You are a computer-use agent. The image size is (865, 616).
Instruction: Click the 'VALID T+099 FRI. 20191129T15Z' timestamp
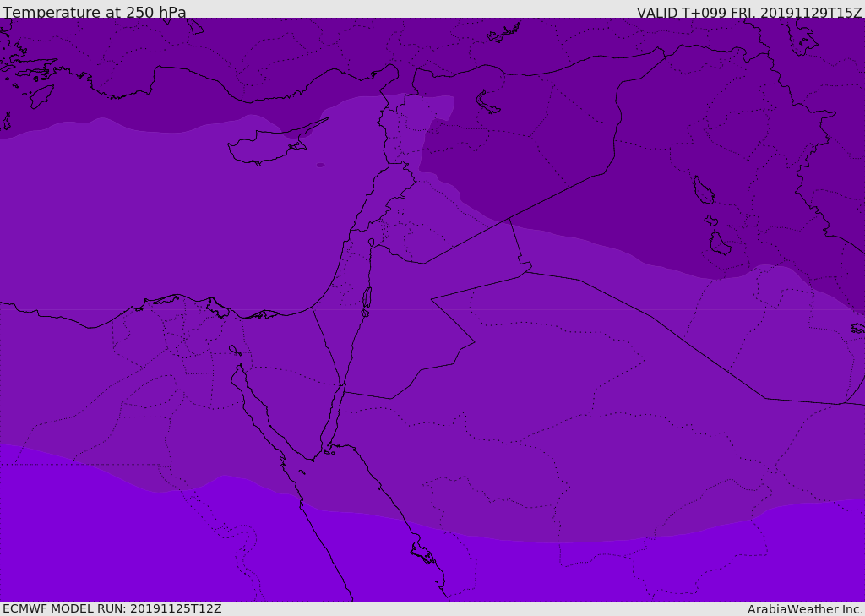pyautogui.click(x=749, y=12)
